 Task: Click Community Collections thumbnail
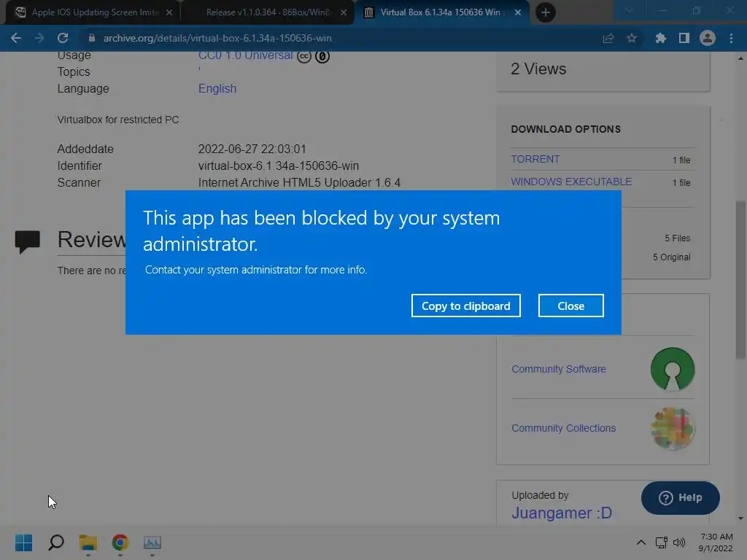pyautogui.click(x=672, y=428)
